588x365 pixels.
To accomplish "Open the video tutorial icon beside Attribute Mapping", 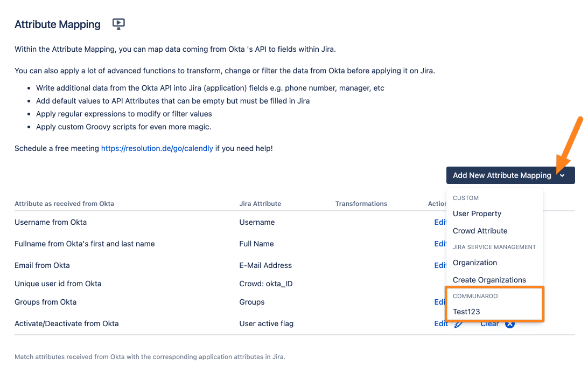I will coord(118,24).
